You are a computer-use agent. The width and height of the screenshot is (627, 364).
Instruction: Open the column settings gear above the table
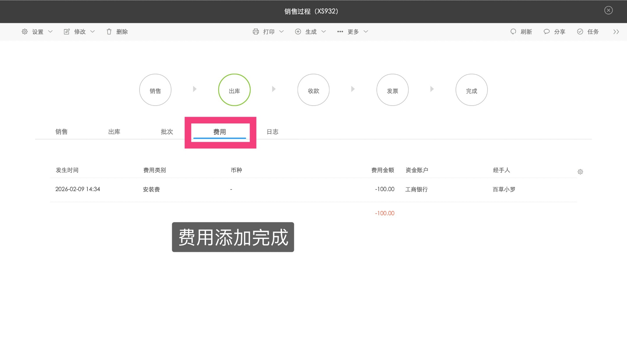(x=580, y=172)
